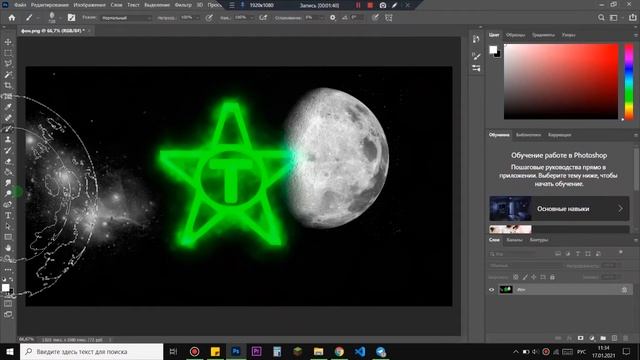This screenshot has height=360, width=640.
Task: Select the Path Selection tool
Action: [8, 226]
